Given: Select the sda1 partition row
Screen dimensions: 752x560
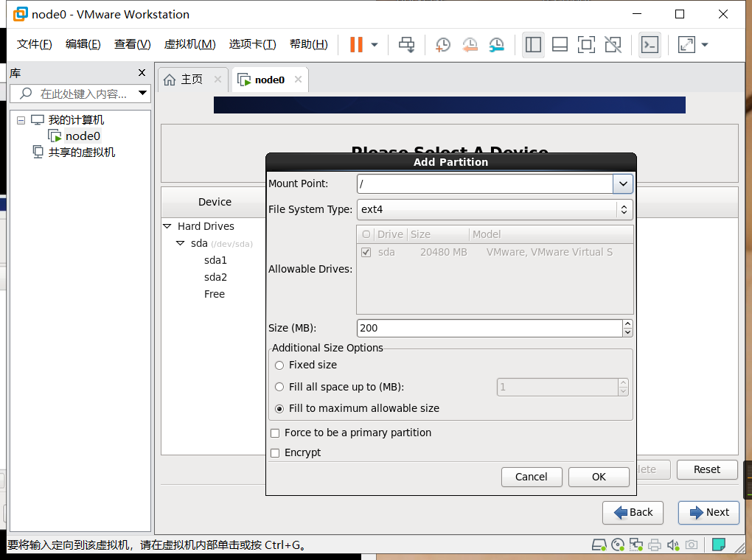Looking at the screenshot, I should (215, 260).
